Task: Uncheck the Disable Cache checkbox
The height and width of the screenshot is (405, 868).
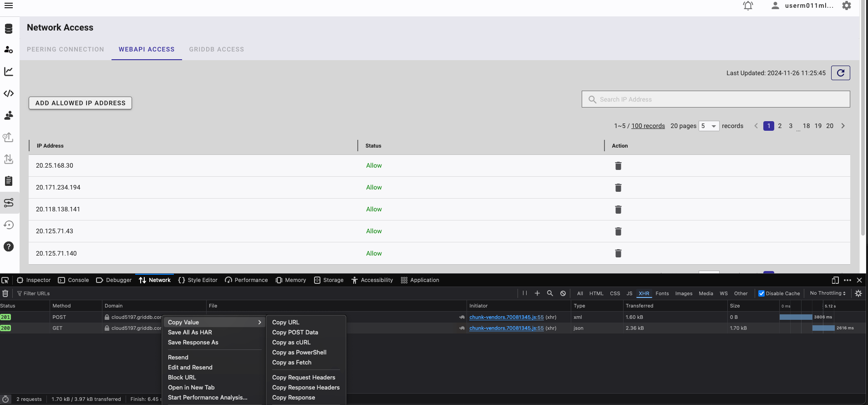Action: coord(761,293)
